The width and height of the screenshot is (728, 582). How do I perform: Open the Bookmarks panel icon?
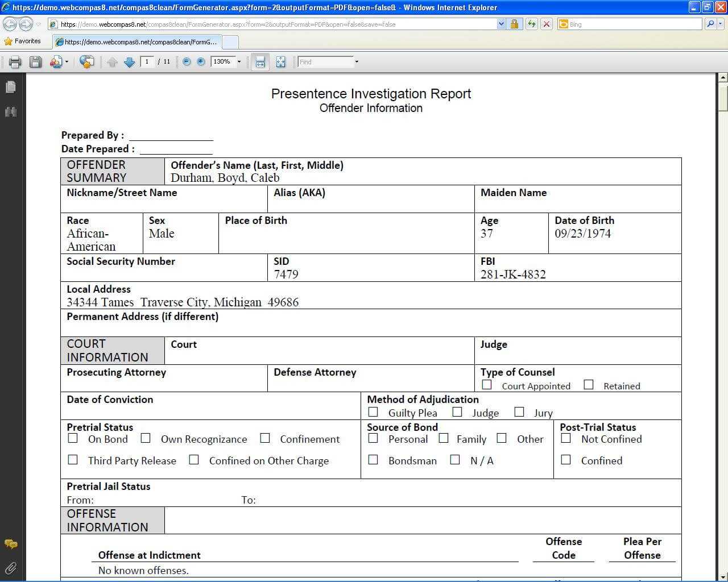(x=10, y=112)
